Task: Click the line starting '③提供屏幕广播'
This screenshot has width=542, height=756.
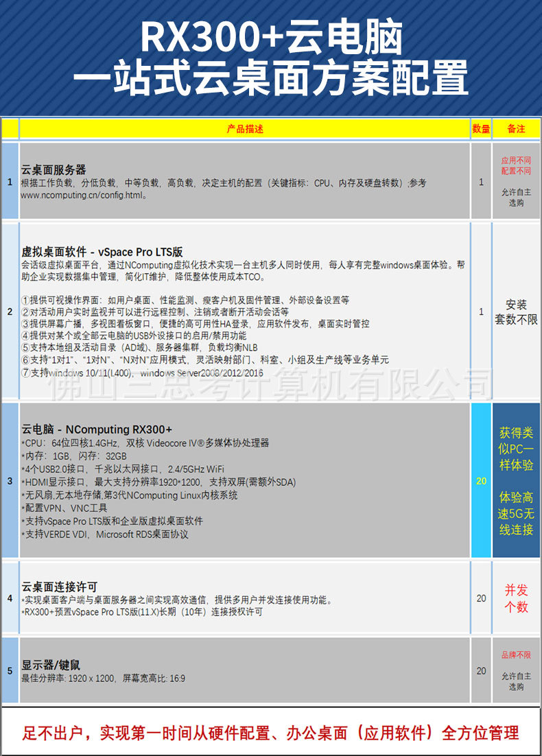Action: coord(196,324)
